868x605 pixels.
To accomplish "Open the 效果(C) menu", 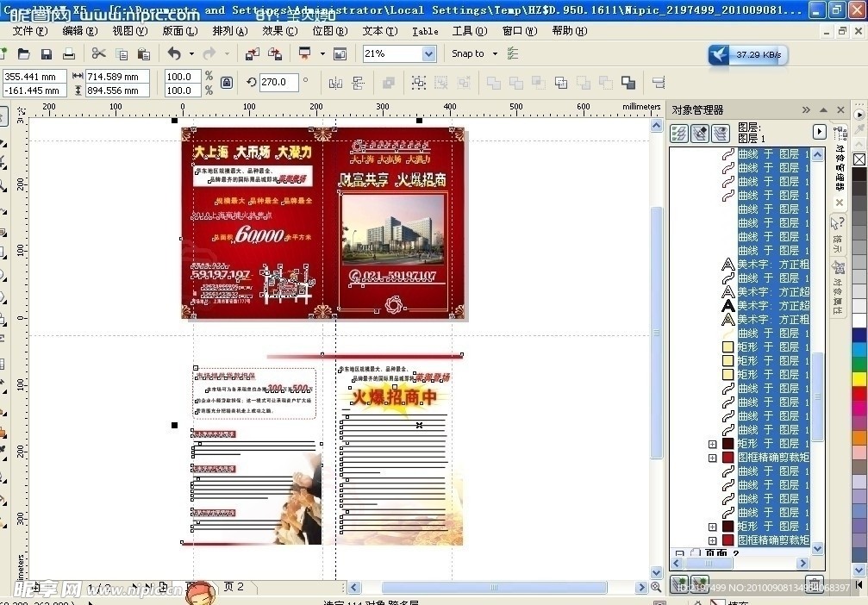I will tap(279, 30).
